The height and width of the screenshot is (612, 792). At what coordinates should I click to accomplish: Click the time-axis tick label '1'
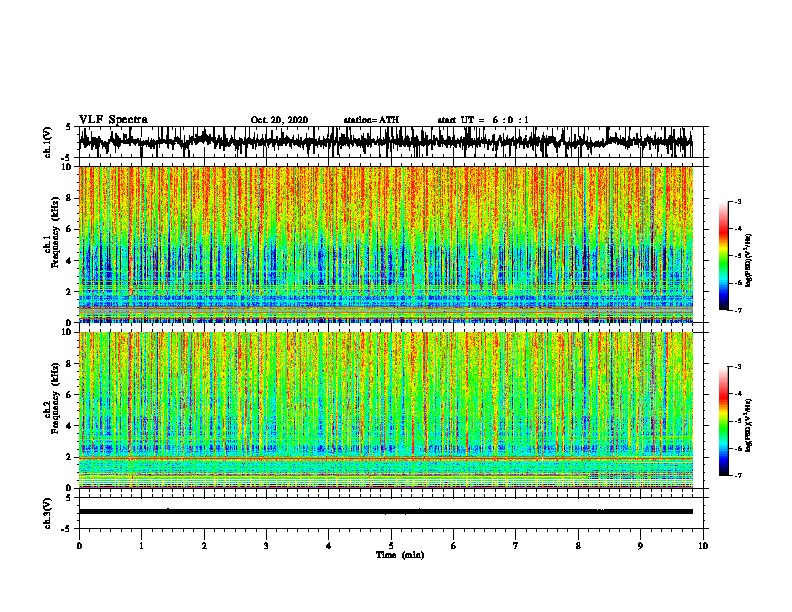(141, 546)
